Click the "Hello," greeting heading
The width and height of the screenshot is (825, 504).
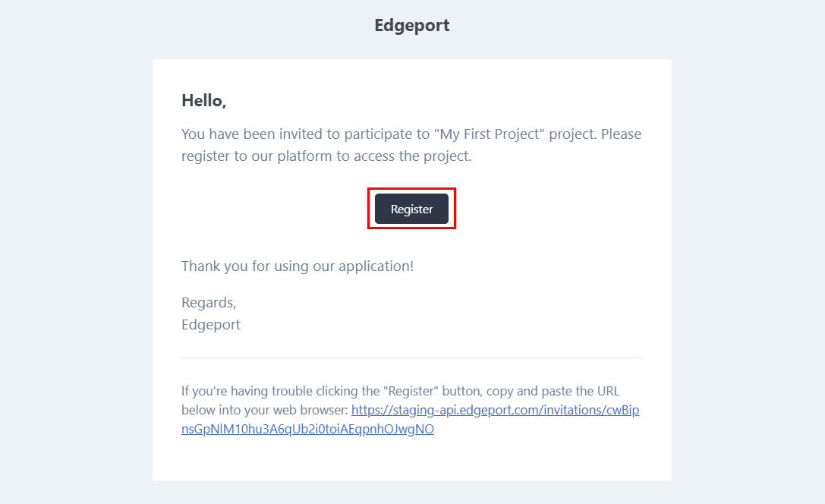click(x=204, y=100)
